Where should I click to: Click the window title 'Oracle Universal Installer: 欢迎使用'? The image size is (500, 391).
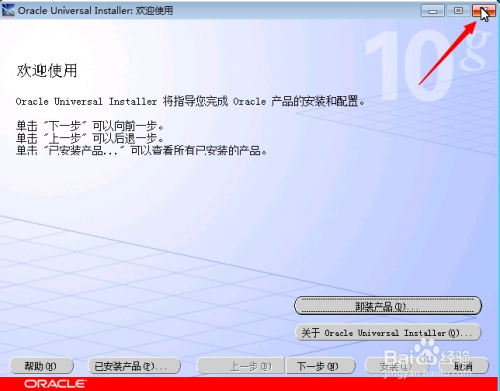click(x=95, y=10)
